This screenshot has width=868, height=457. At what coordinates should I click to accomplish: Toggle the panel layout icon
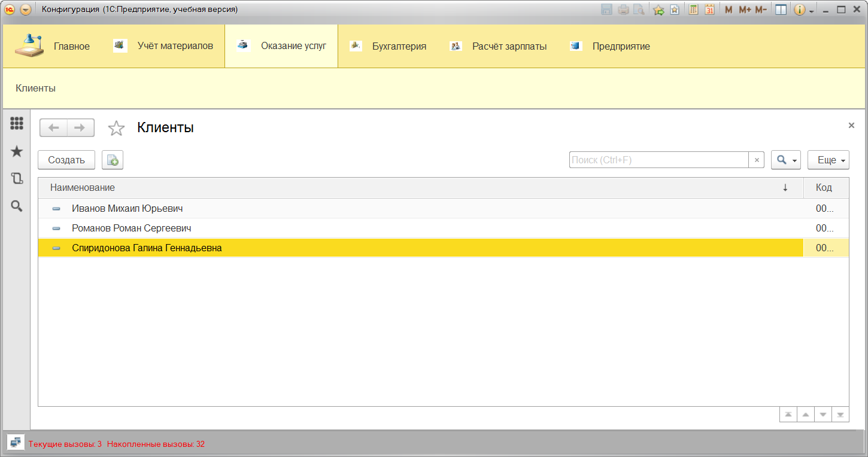pyautogui.click(x=781, y=10)
